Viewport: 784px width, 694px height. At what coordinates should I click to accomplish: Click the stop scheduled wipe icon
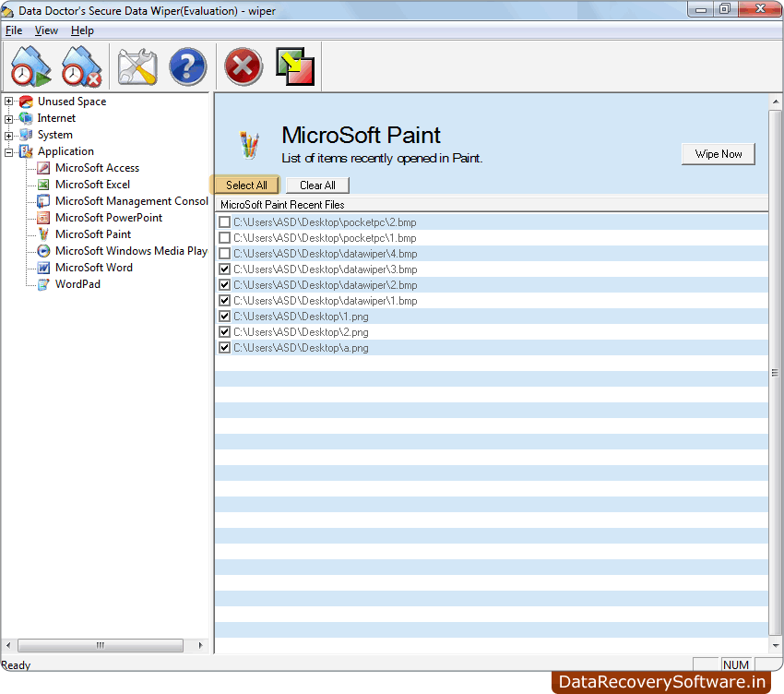pyautogui.click(x=81, y=66)
